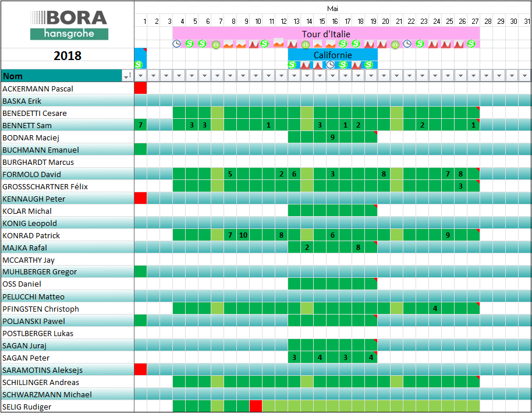Click the SAGAN Peter name cell
Viewport: 532px width, 413px height.
(67, 357)
